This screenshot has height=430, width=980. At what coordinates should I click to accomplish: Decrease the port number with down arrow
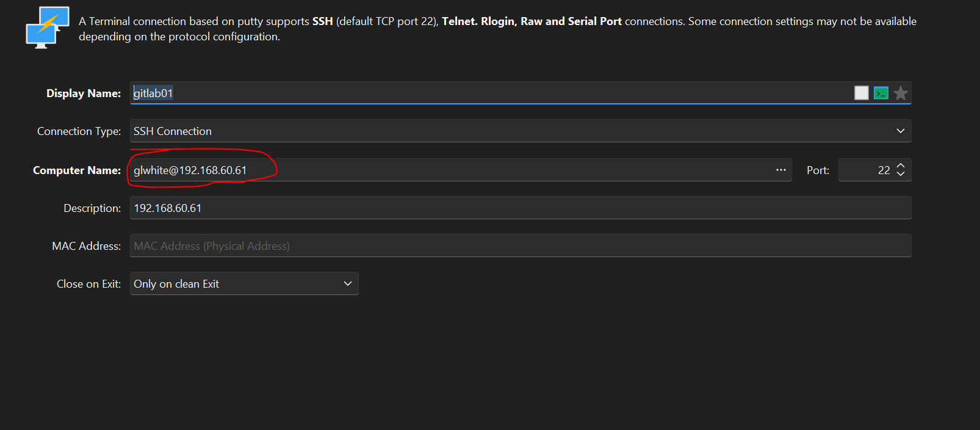pyautogui.click(x=901, y=174)
